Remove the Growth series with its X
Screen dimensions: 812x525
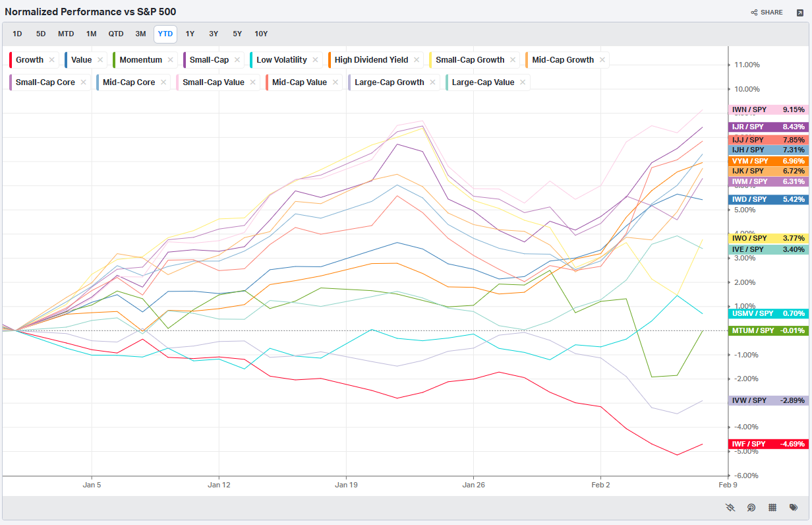pos(52,60)
